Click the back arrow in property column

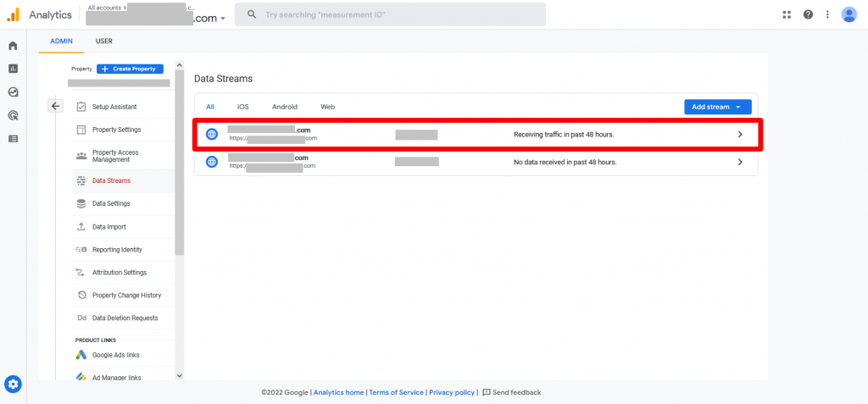[55, 106]
